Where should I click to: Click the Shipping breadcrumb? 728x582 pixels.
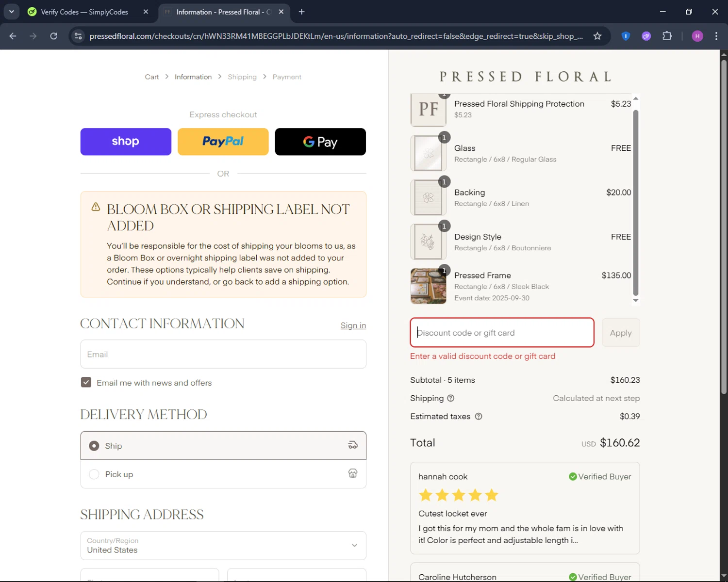[242, 77]
